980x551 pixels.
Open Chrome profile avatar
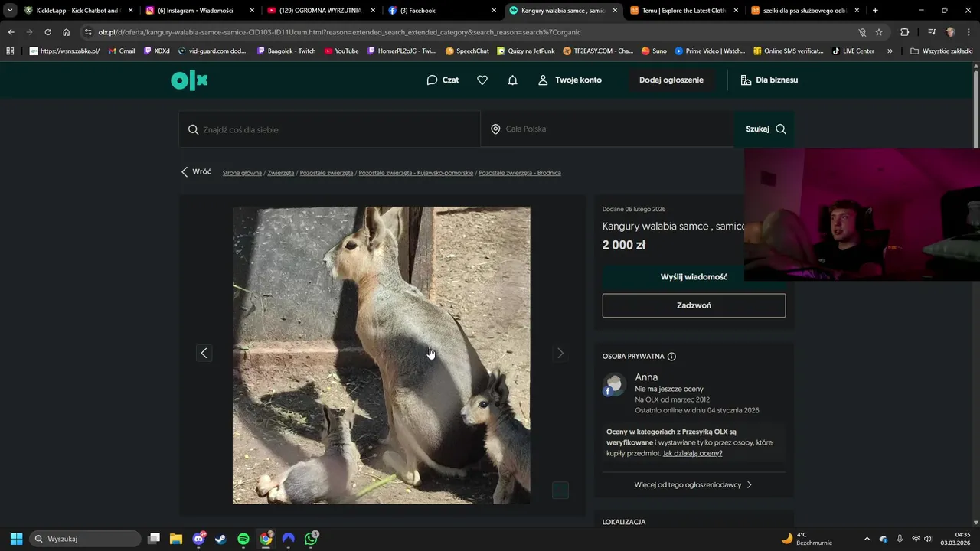pyautogui.click(x=951, y=32)
